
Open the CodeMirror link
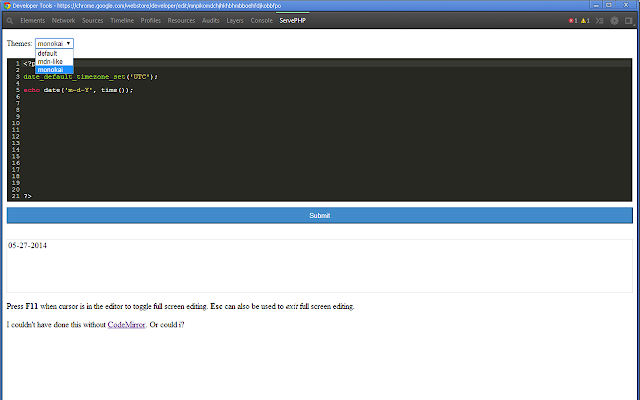127,325
